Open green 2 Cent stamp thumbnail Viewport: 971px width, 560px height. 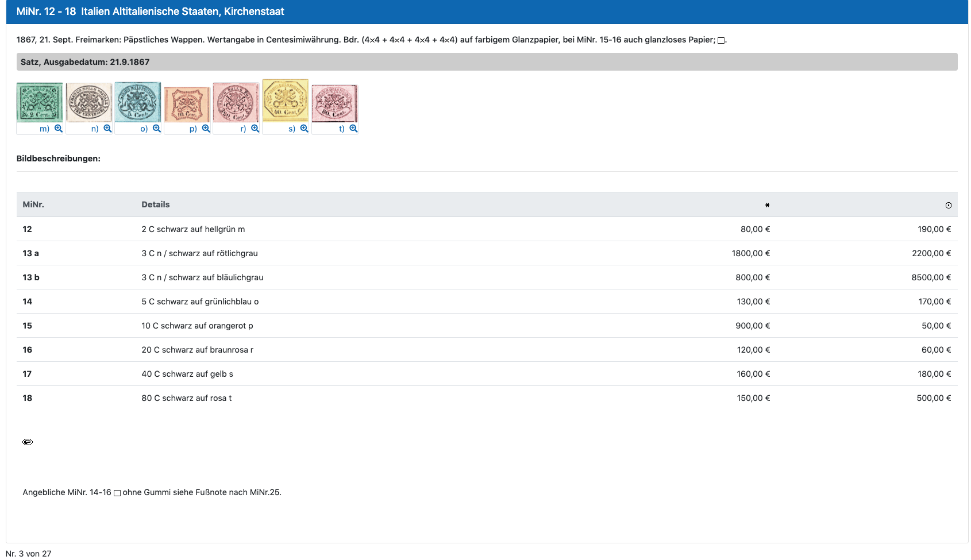tap(40, 102)
